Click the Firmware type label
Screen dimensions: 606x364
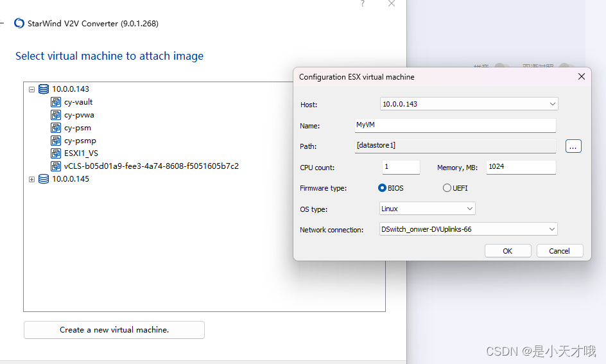click(x=323, y=188)
